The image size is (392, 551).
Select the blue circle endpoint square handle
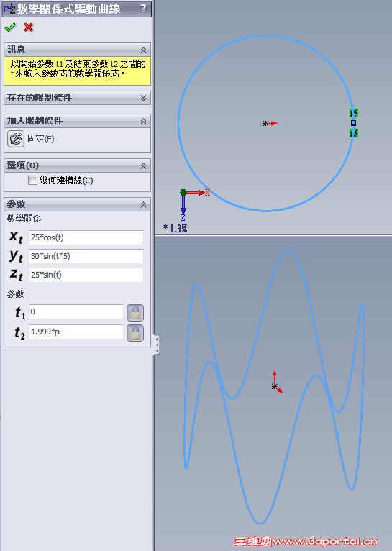click(x=353, y=123)
